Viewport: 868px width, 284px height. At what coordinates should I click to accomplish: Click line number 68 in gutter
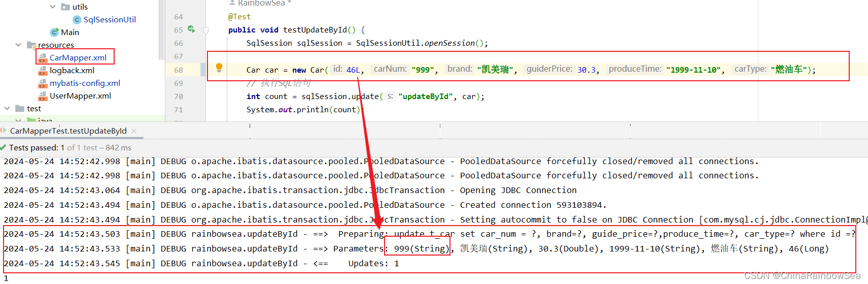(179, 70)
